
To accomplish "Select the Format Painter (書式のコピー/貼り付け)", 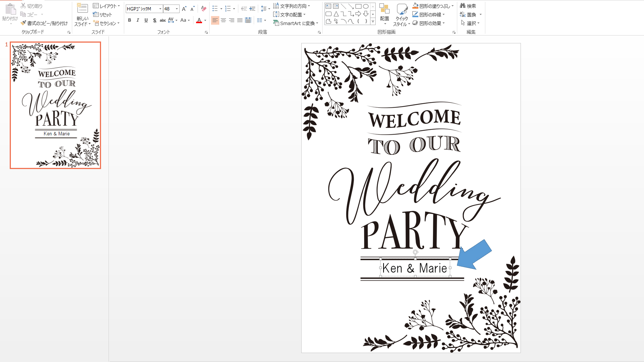I will coord(44,23).
